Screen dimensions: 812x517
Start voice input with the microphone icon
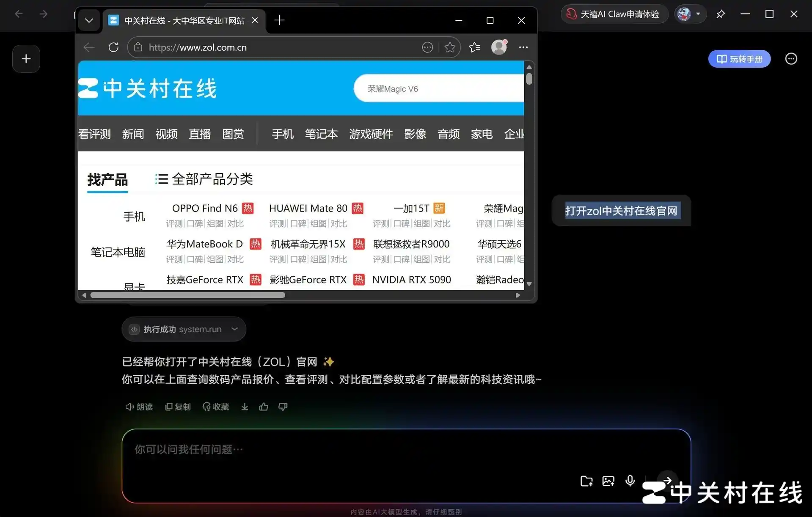click(x=630, y=481)
